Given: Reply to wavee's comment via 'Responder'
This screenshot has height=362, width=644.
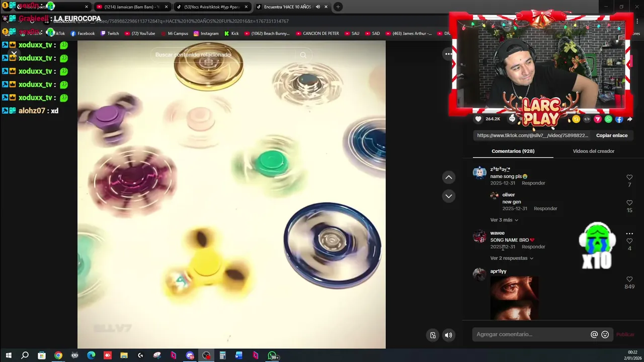Looking at the screenshot, I should [x=533, y=246].
